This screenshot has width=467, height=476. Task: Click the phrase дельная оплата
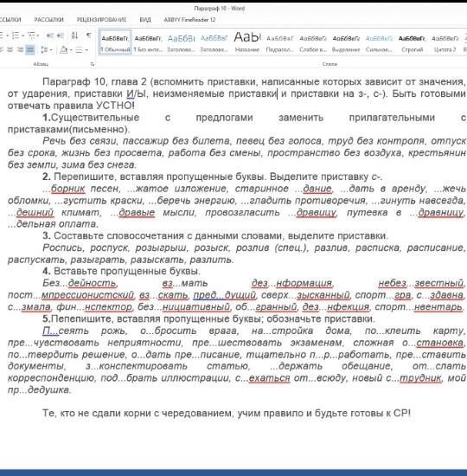[x=57, y=224]
